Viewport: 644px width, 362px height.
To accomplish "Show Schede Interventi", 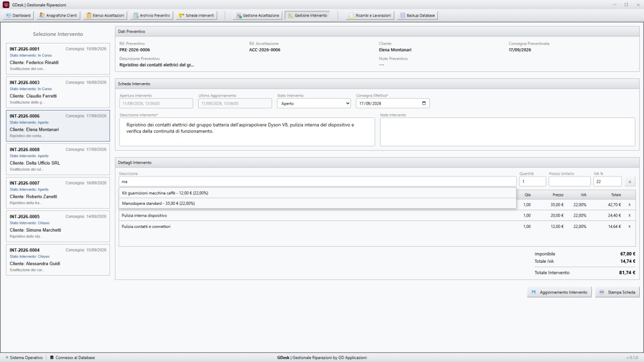I will tap(196, 16).
